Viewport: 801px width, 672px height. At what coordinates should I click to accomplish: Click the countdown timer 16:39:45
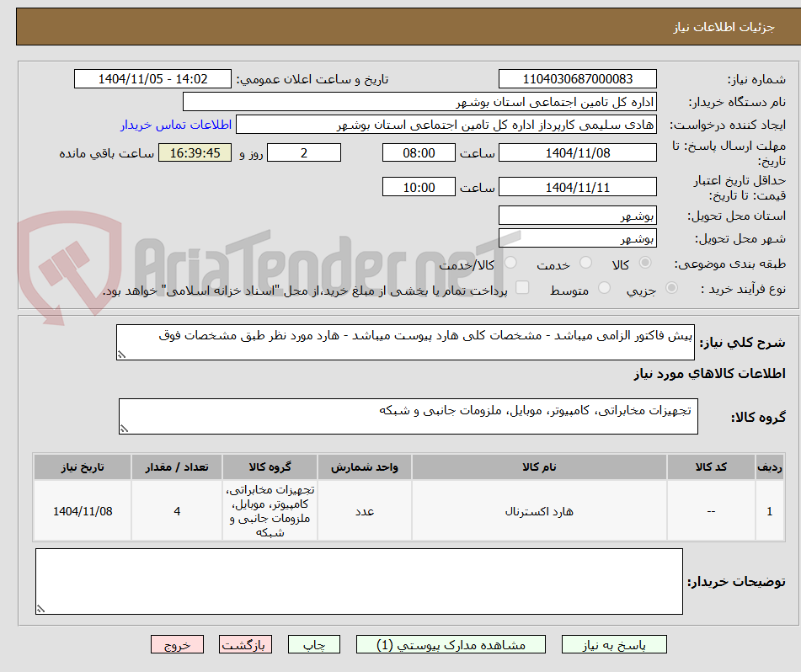click(195, 152)
